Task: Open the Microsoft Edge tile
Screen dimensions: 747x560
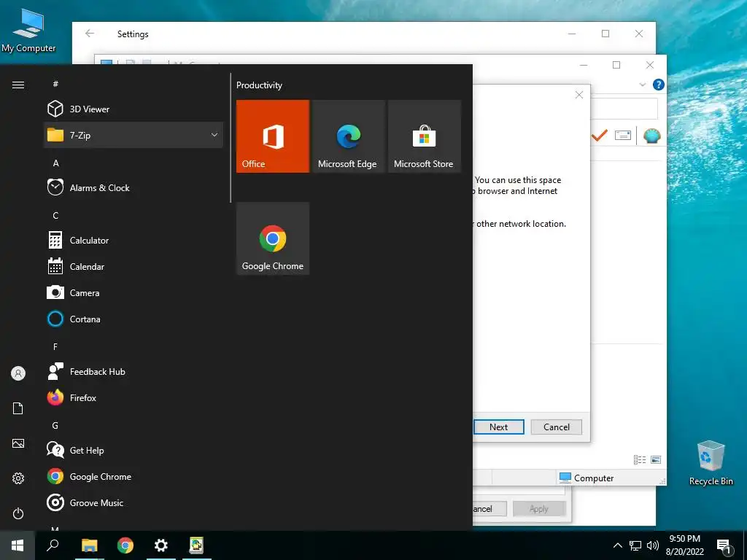Action: (349, 136)
